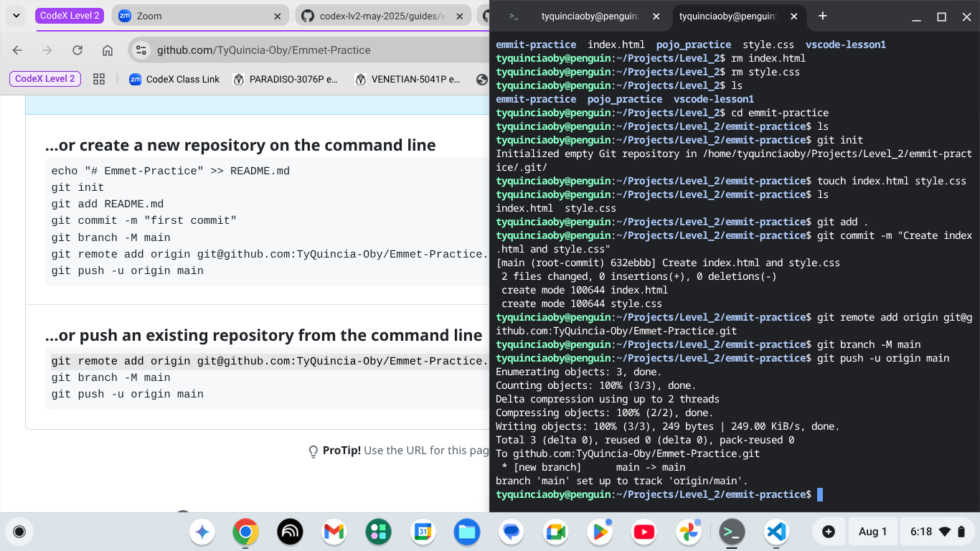Click the ProTip lightbulb icon
Screen dimensions: 980x551
314,451
